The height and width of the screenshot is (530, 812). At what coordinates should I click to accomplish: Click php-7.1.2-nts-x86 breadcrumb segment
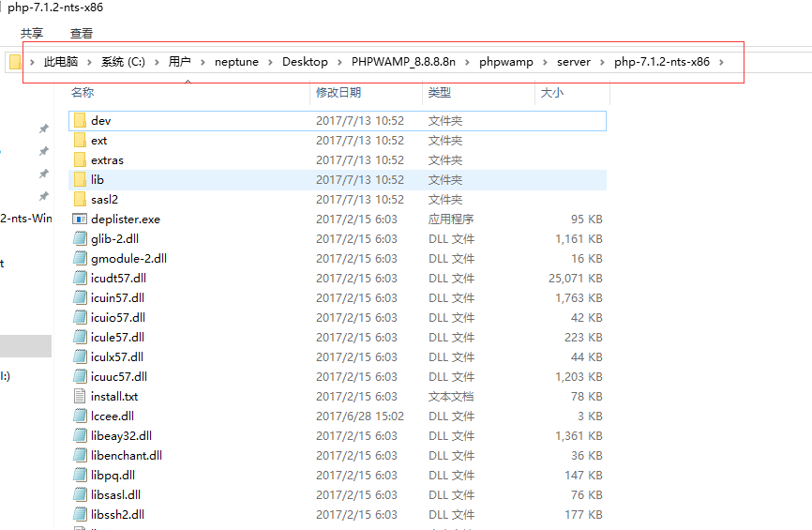click(662, 62)
